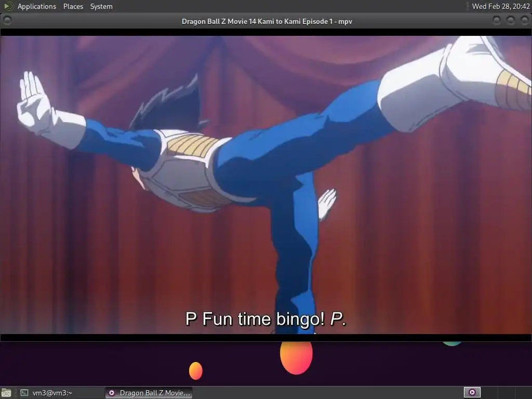
Task: Click the show desktop icon in bottom panel
Action: 6,393
